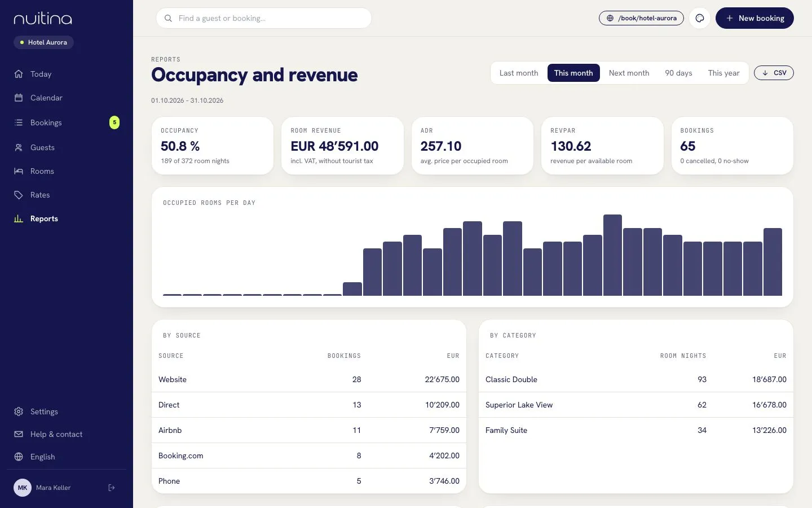Switch to the Last month range
Viewport: 812px width, 508px height.
(519, 73)
